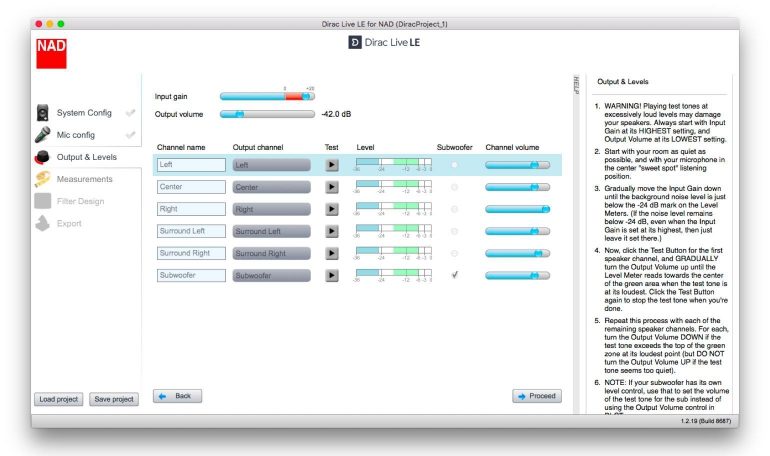Enable subwoofer option for Left channel
This screenshot has width=770, height=456.
(x=455, y=165)
